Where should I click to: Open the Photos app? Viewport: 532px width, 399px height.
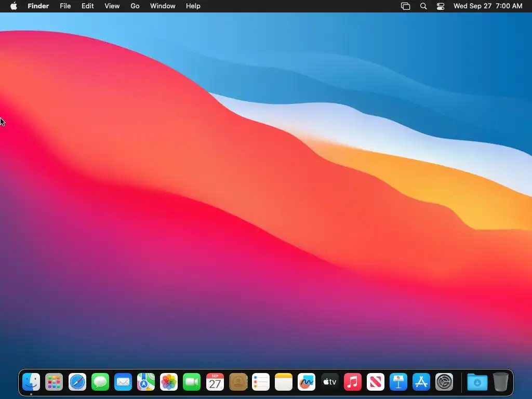169,382
